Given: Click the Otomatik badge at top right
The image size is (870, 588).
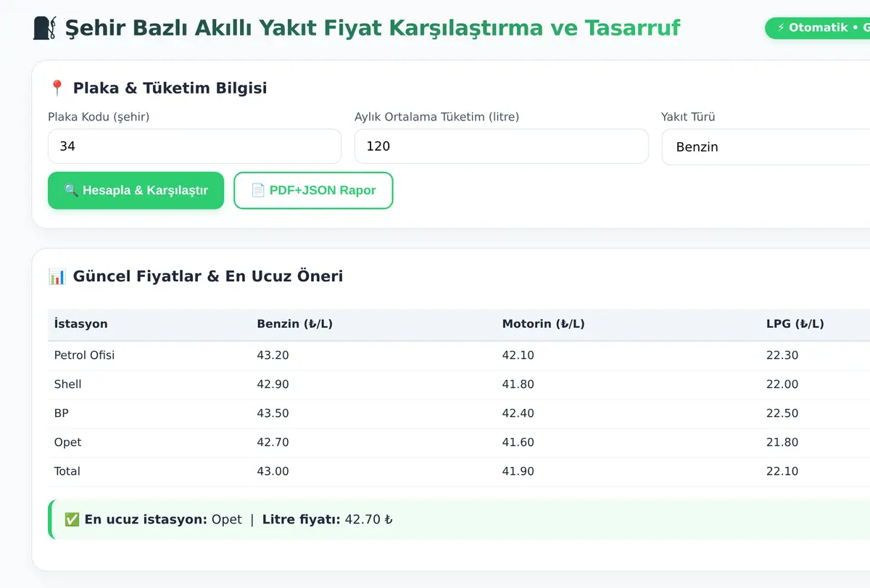Looking at the screenshot, I should click(818, 28).
